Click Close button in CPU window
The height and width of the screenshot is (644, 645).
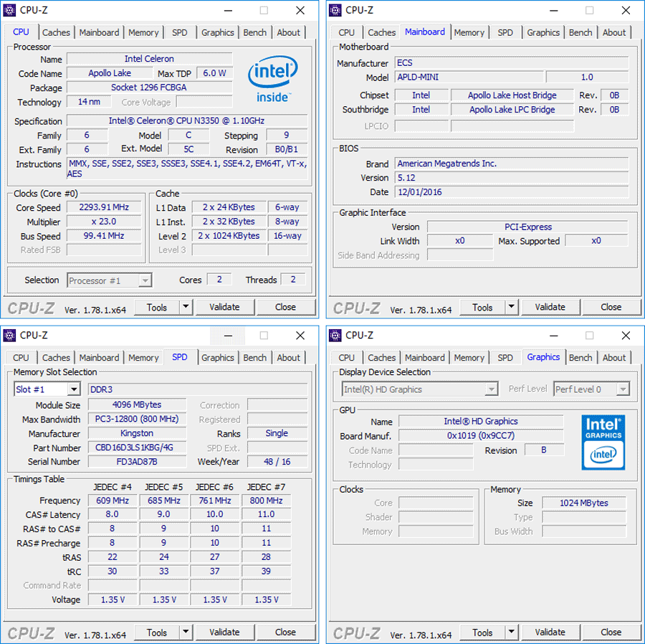pyautogui.click(x=285, y=307)
